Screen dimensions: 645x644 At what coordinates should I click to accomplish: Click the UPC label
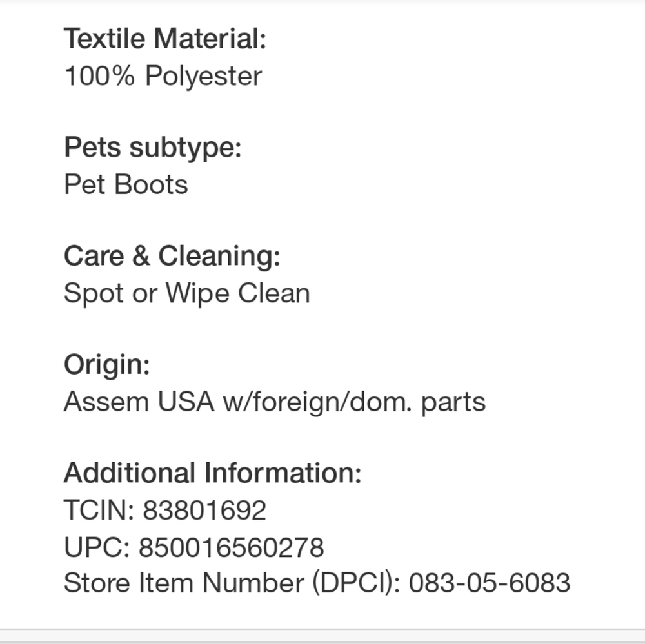[x=97, y=547]
